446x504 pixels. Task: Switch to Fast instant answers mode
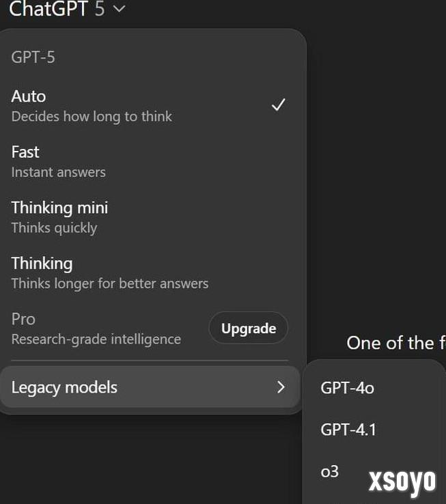[x=26, y=152]
